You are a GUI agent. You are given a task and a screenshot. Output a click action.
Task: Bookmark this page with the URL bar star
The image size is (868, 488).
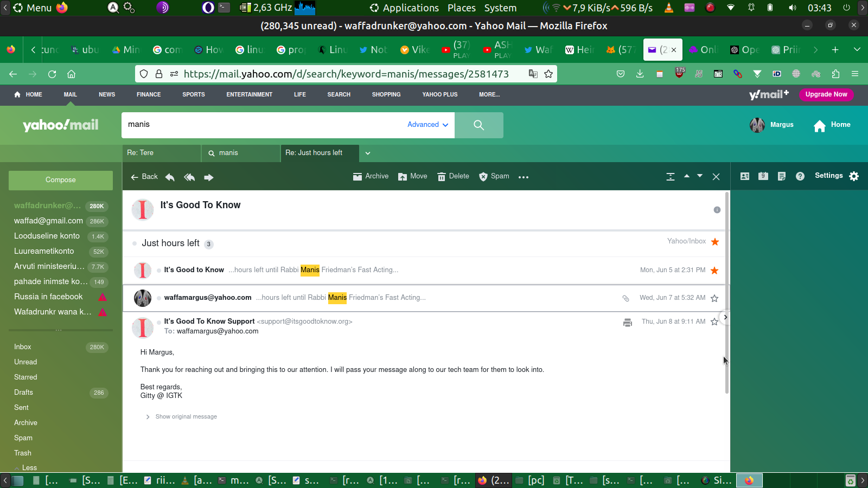tap(548, 74)
